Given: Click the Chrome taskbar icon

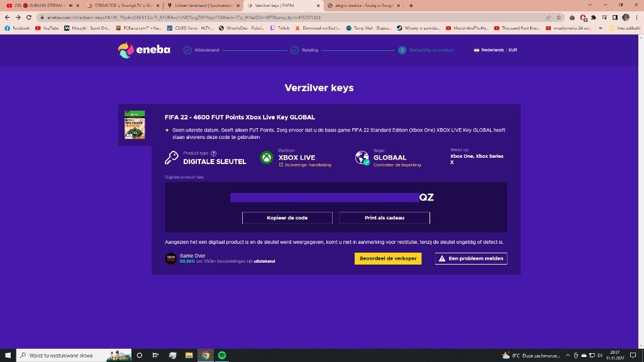Looking at the screenshot, I should pyautogui.click(x=206, y=356).
